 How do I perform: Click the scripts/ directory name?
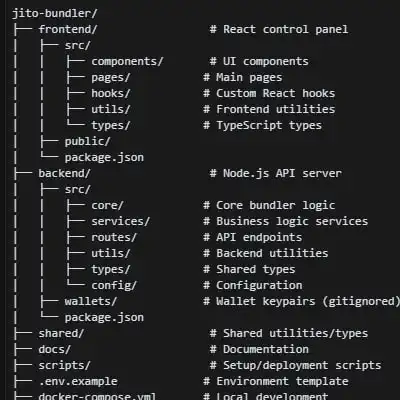tap(64, 366)
